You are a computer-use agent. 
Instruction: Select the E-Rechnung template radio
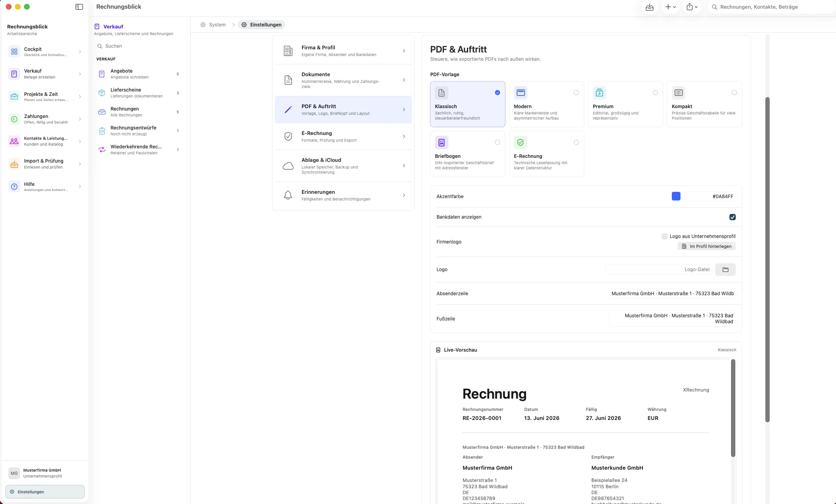click(x=576, y=142)
